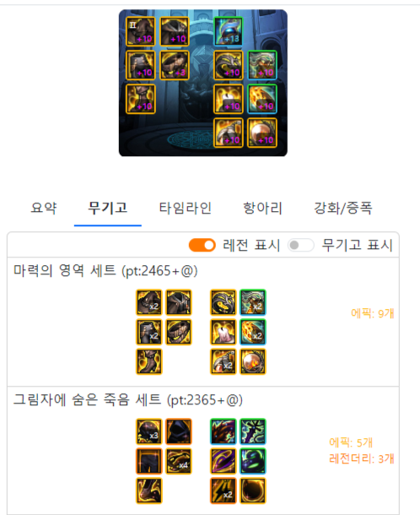The height and width of the screenshot is (515, 420).
Task: Click the +3 belt equipment icon
Action: click(x=175, y=65)
